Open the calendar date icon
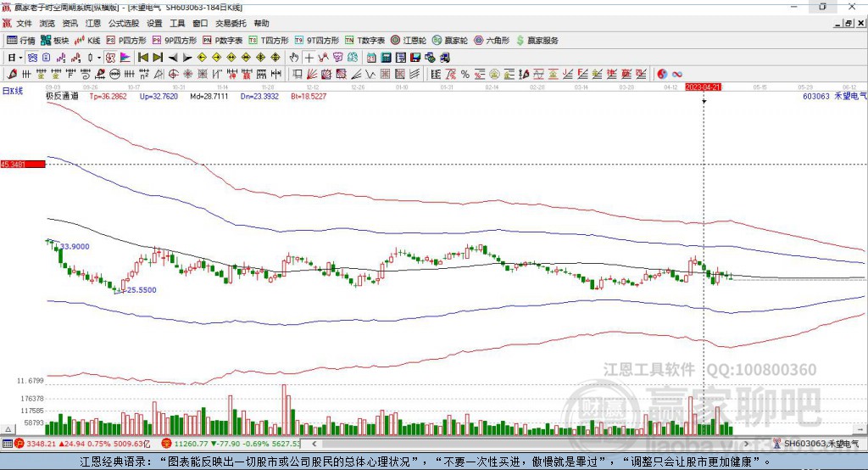The height and width of the screenshot is (470, 868). click(371, 58)
